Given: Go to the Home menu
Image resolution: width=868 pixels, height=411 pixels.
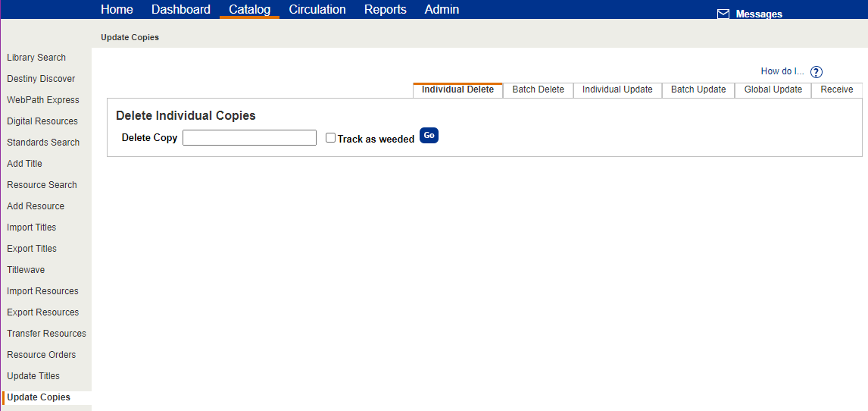Looking at the screenshot, I should point(117,9).
